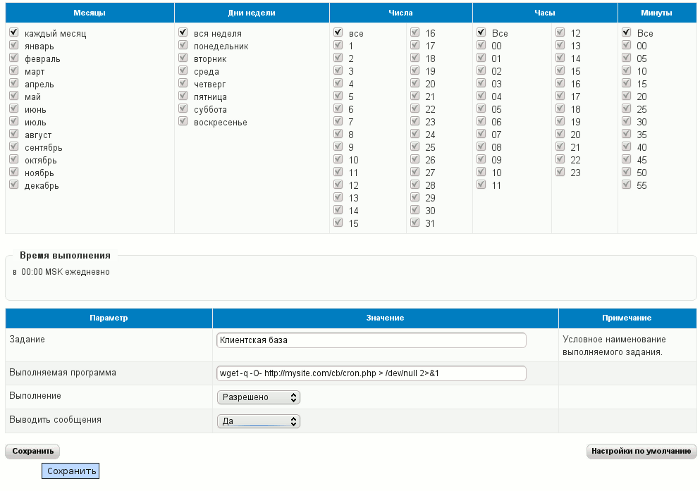Toggle the "август" month checkbox
Image resolution: width=700 pixels, height=491 pixels.
(14, 134)
